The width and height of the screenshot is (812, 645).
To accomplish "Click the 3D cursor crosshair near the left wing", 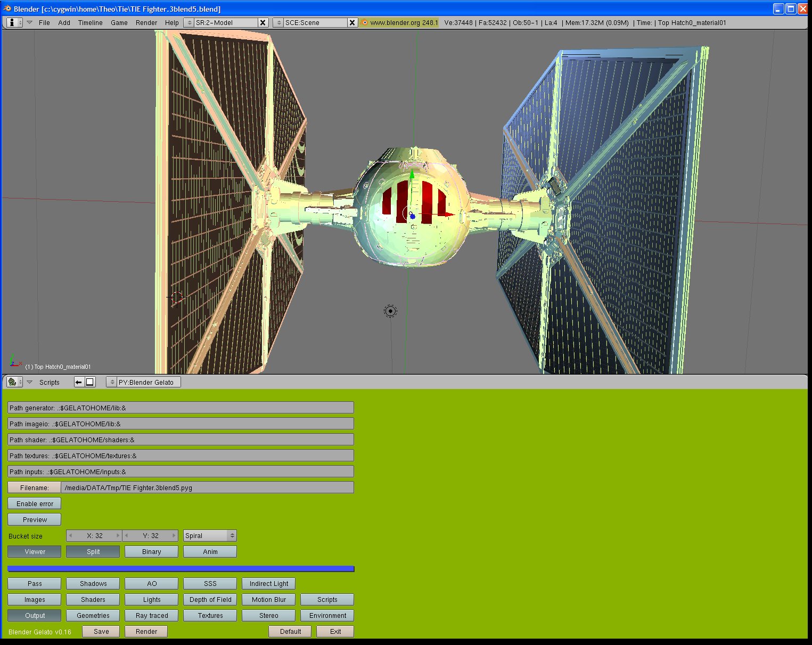I will (177, 297).
